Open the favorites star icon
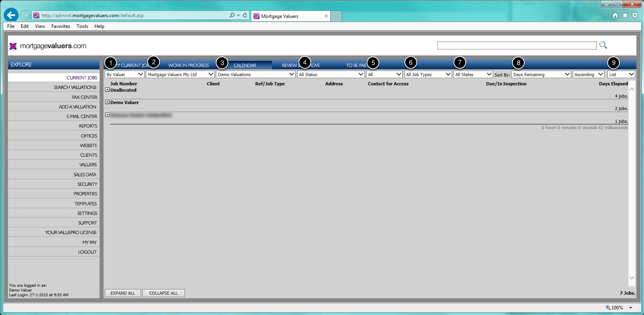This screenshot has width=644, height=315. pos(625,15)
